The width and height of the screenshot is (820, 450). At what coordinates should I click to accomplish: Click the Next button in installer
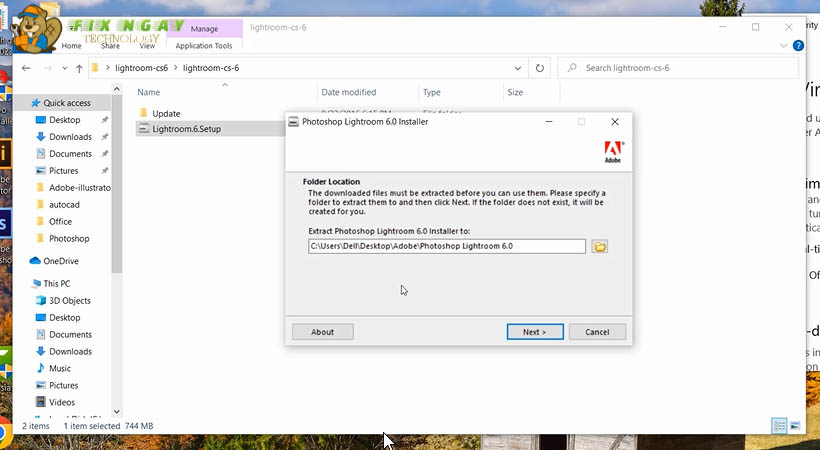534,332
